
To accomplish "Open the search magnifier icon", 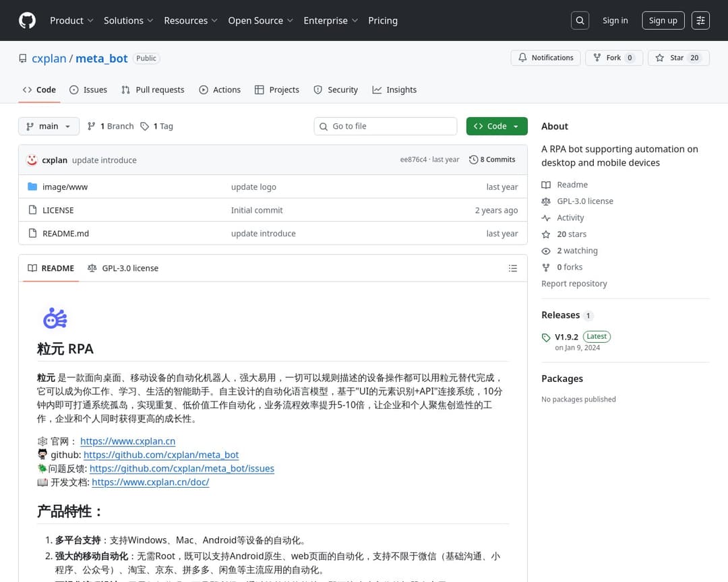I will coord(580,20).
